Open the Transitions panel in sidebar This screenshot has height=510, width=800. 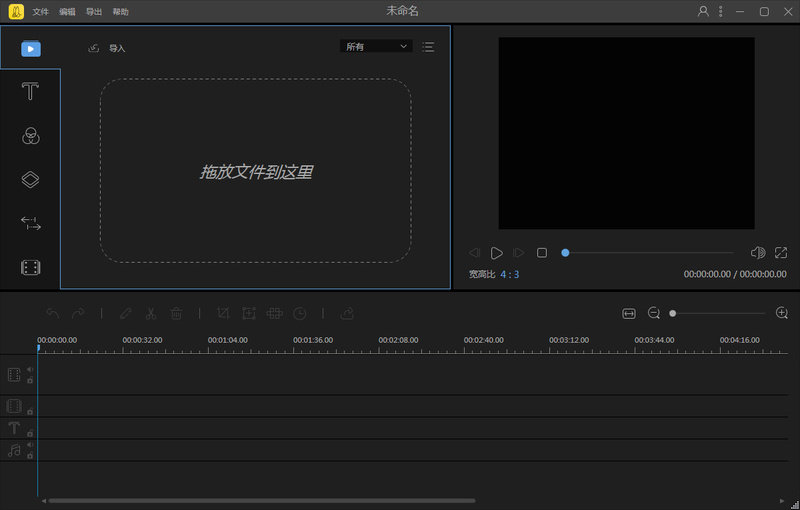coord(31,223)
